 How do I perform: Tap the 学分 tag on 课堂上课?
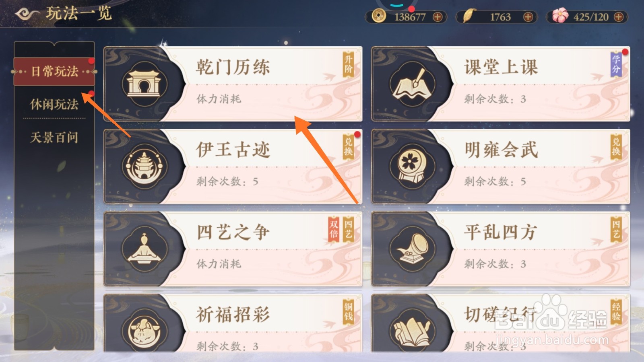[616, 64]
